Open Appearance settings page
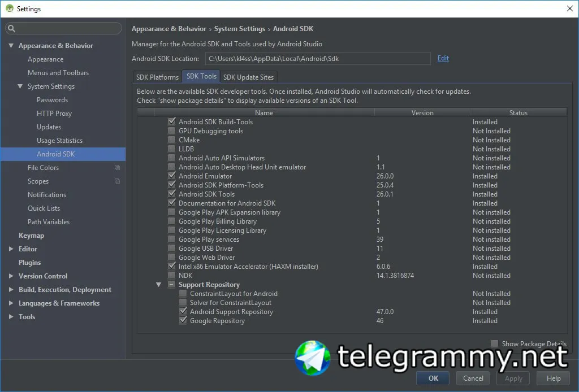The image size is (579, 392). pyautogui.click(x=45, y=59)
